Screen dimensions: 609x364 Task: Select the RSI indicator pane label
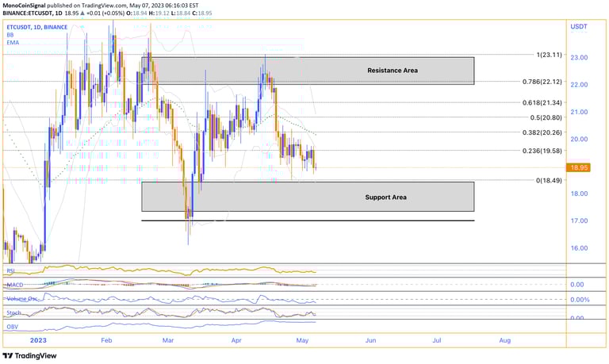click(11, 270)
